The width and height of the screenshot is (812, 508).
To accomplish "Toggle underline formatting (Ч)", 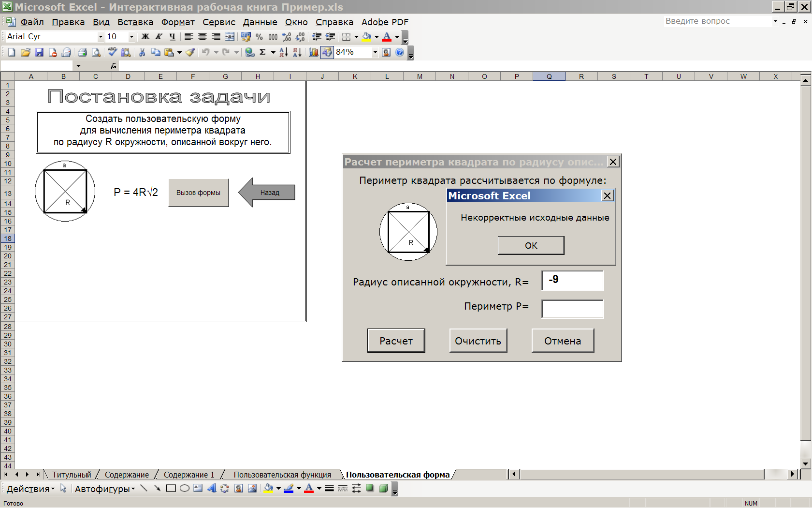I will point(172,37).
